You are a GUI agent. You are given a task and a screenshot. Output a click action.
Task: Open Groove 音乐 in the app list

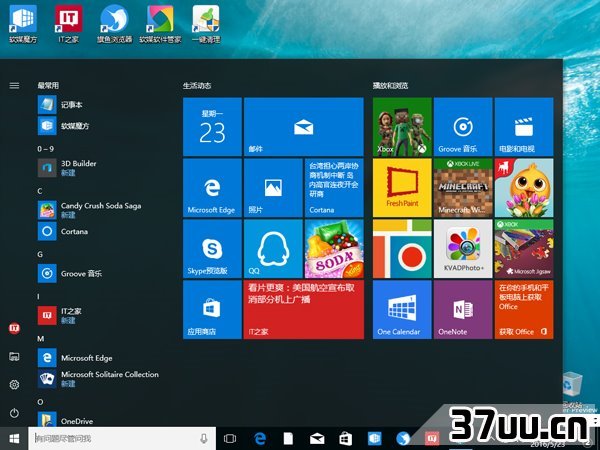70,274
